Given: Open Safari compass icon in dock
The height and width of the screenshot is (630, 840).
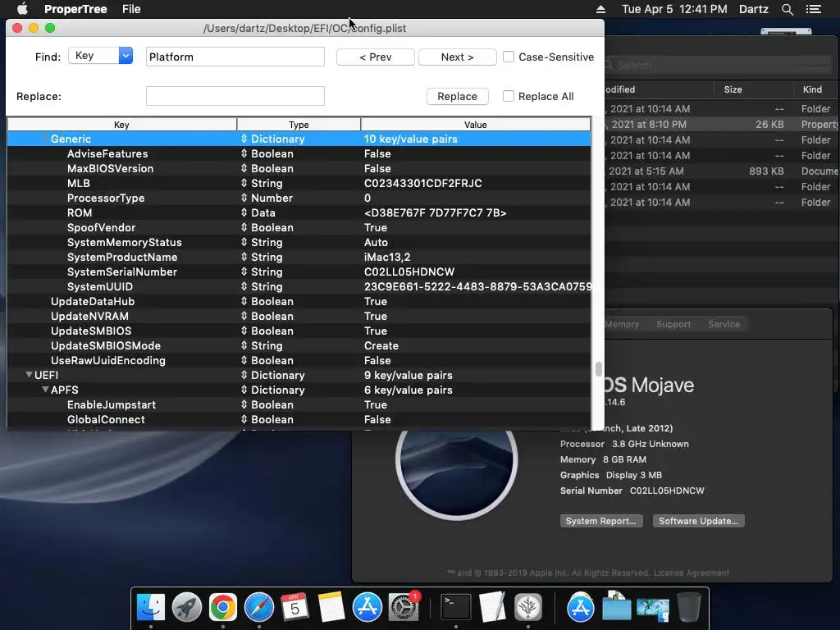Looking at the screenshot, I should [258, 608].
